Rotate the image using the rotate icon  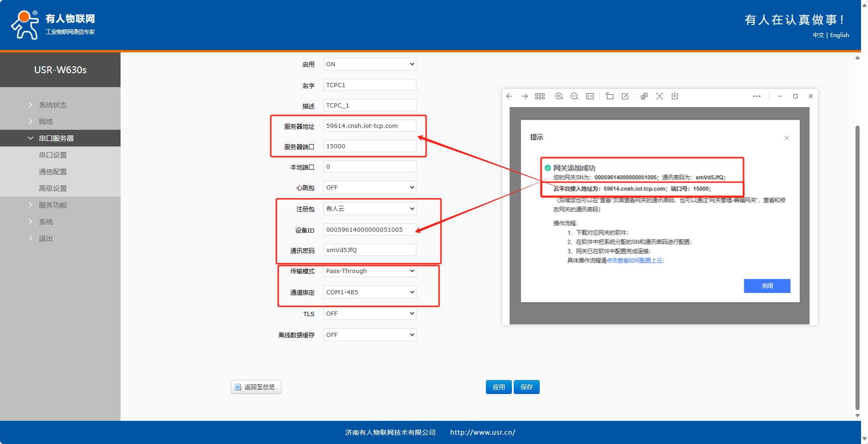(x=609, y=96)
